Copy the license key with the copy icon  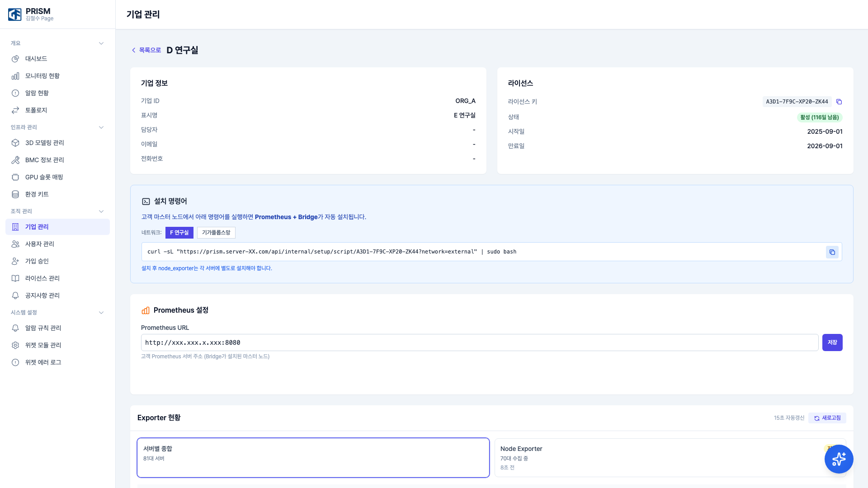point(839,102)
